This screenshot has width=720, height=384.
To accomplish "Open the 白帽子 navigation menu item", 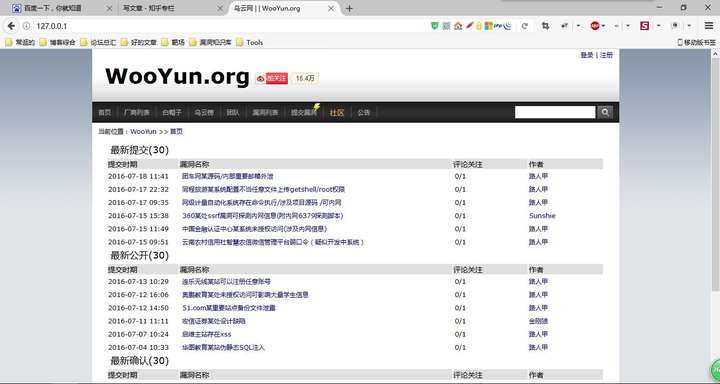I will [172, 113].
